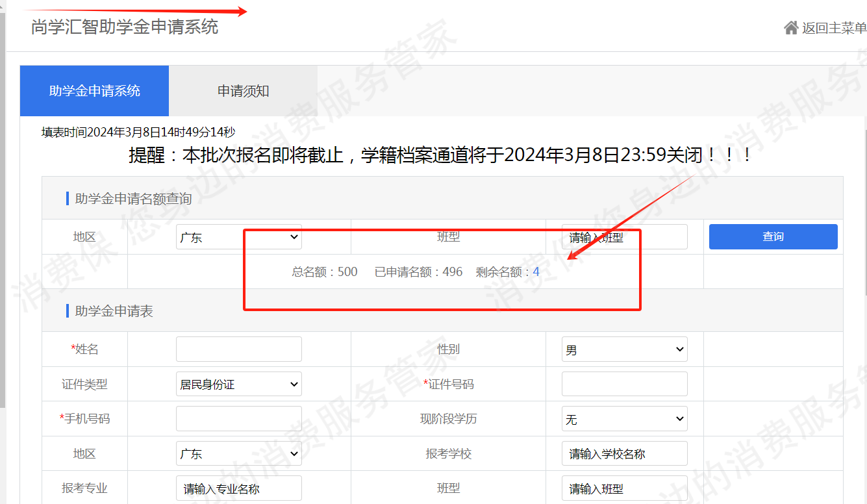Click the 助学金申请名额查询 section heading

pyautogui.click(x=134, y=199)
